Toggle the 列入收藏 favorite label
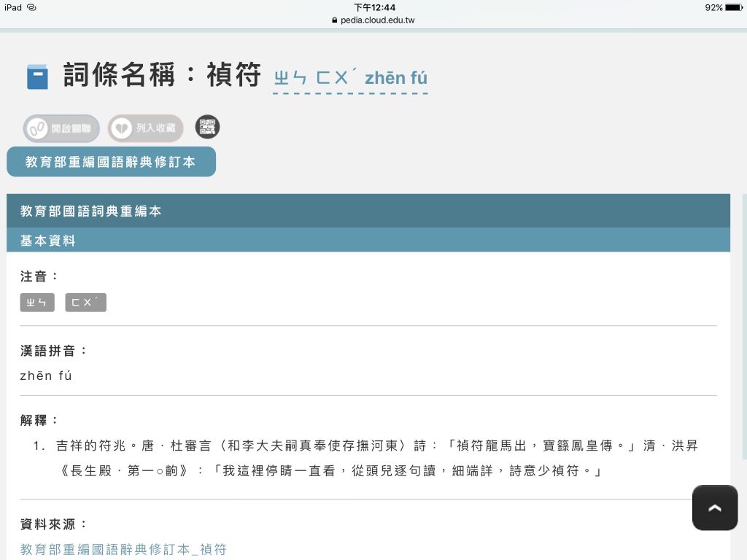The height and width of the screenshot is (560, 747). coord(156,129)
